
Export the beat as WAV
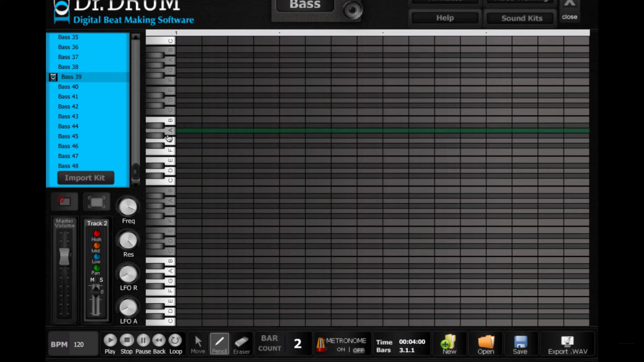pos(567,344)
